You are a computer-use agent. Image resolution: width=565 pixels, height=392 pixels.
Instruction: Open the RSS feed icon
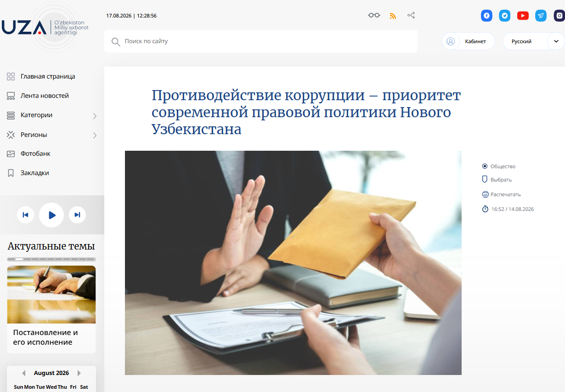point(393,16)
